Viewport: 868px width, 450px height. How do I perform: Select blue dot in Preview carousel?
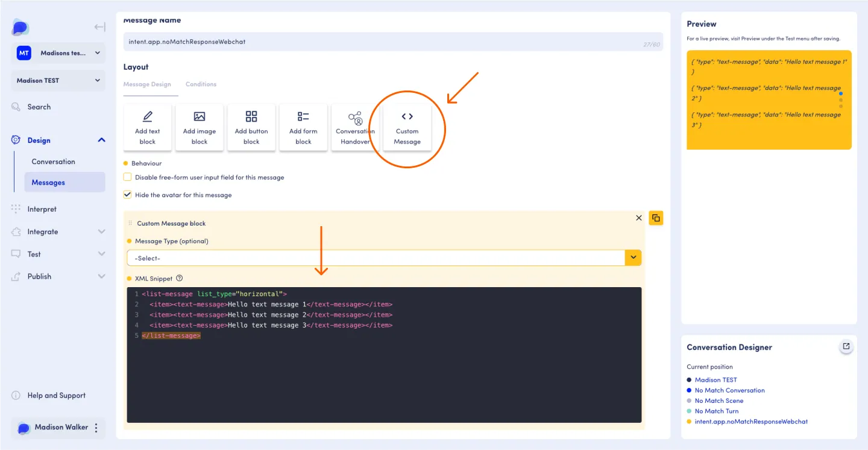coord(841,93)
